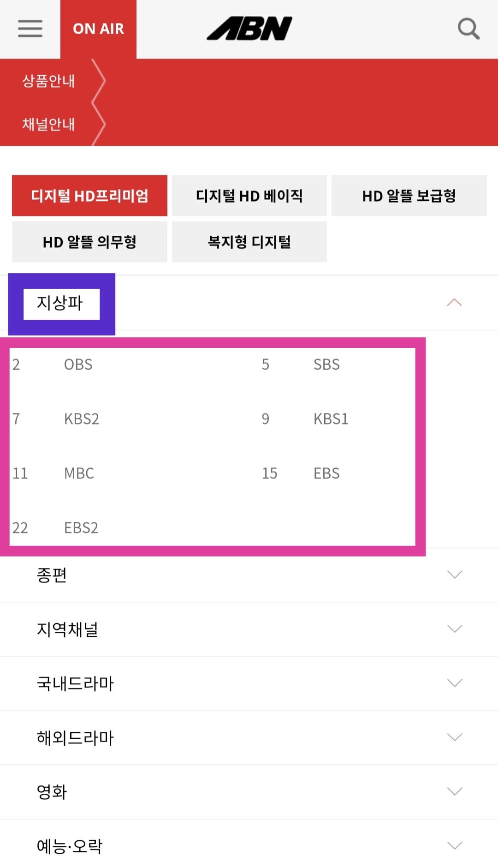Collapse the 지상파 section via its up chevron

click(x=455, y=302)
